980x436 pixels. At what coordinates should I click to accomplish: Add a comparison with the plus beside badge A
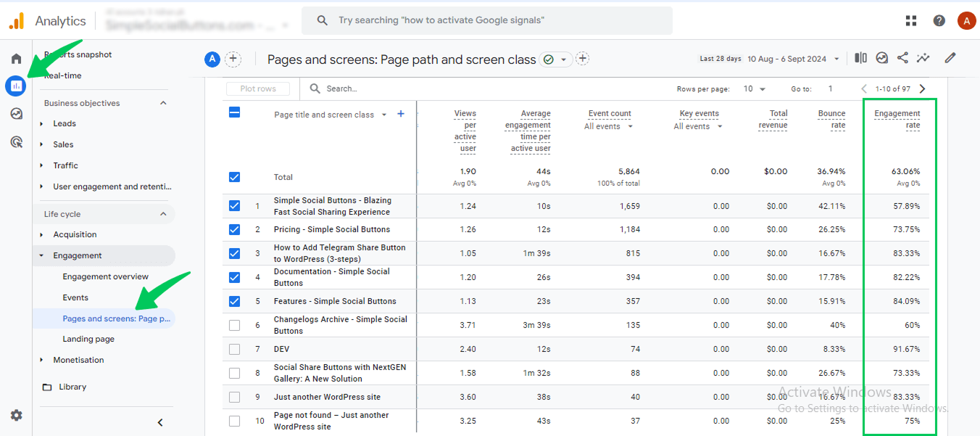point(233,59)
